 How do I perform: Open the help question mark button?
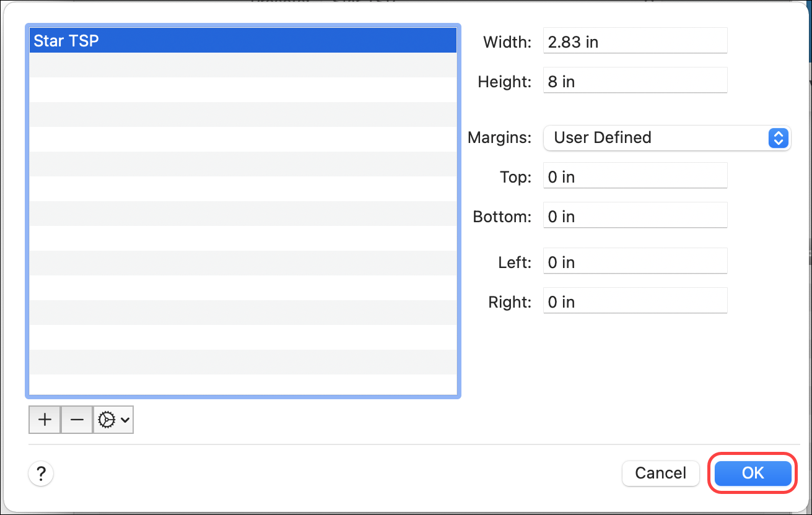tap(41, 474)
